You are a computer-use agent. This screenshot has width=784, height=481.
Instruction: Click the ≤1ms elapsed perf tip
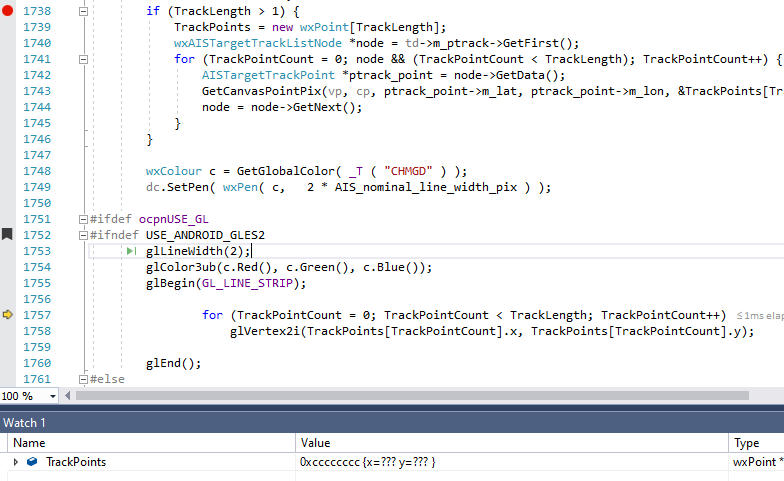click(x=760, y=316)
